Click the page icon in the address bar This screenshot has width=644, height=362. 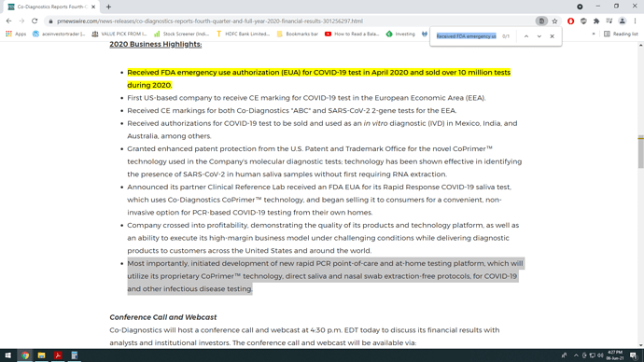[x=541, y=21]
